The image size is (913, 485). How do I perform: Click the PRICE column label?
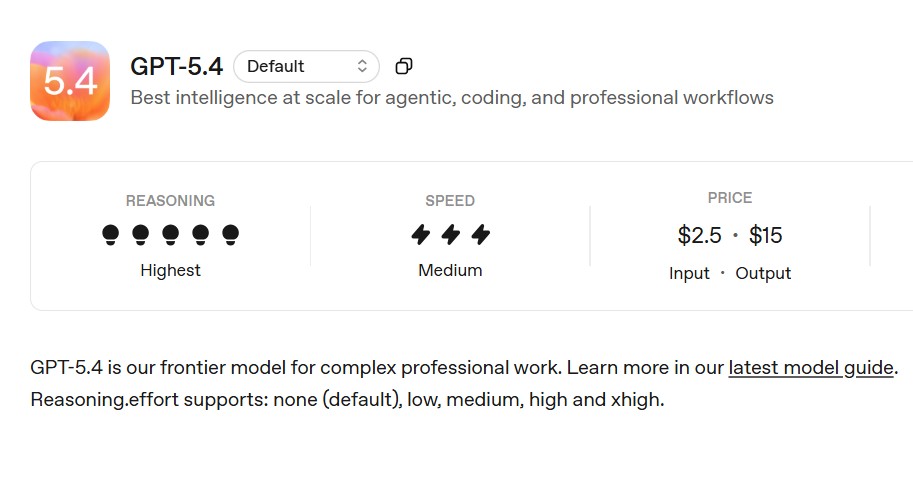pos(730,198)
